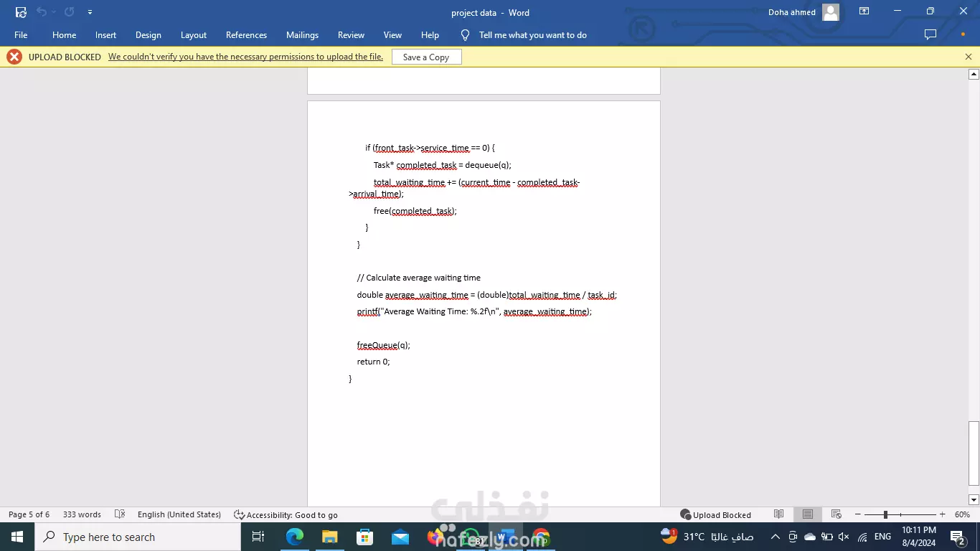The height and width of the screenshot is (551, 980).
Task: Open the Design ribbon tab
Action: point(148,35)
